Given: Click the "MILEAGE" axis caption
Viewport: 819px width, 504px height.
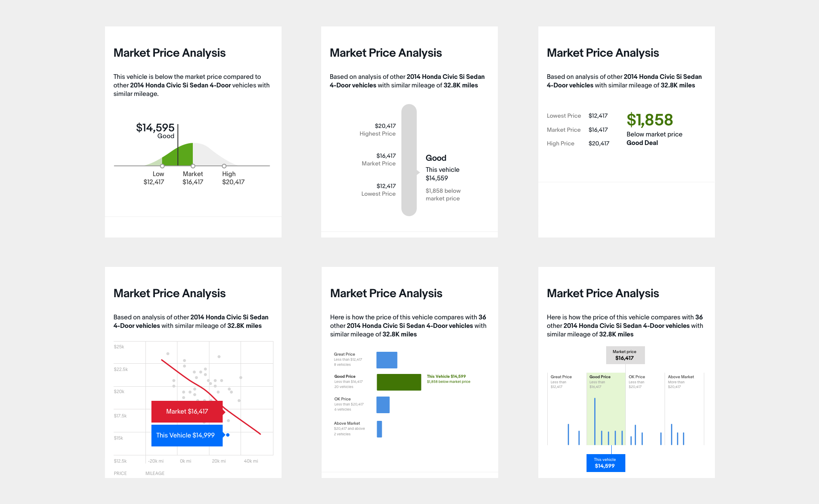Looking at the screenshot, I should tap(155, 473).
